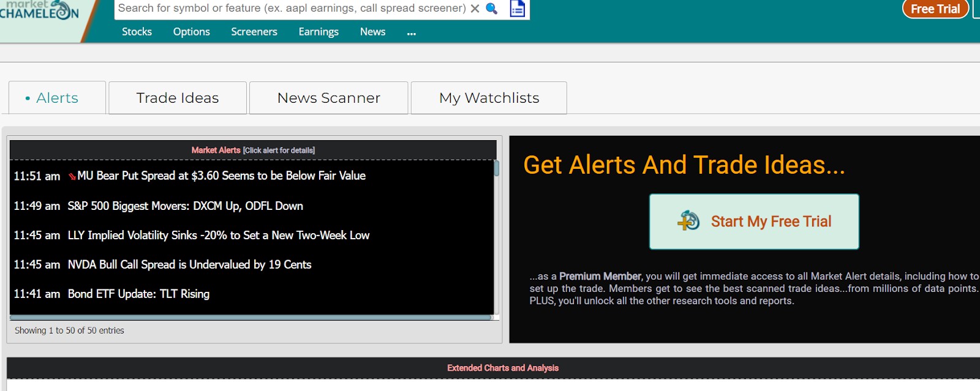Click the Get Alerts And Trade Ideas heading

click(x=684, y=165)
